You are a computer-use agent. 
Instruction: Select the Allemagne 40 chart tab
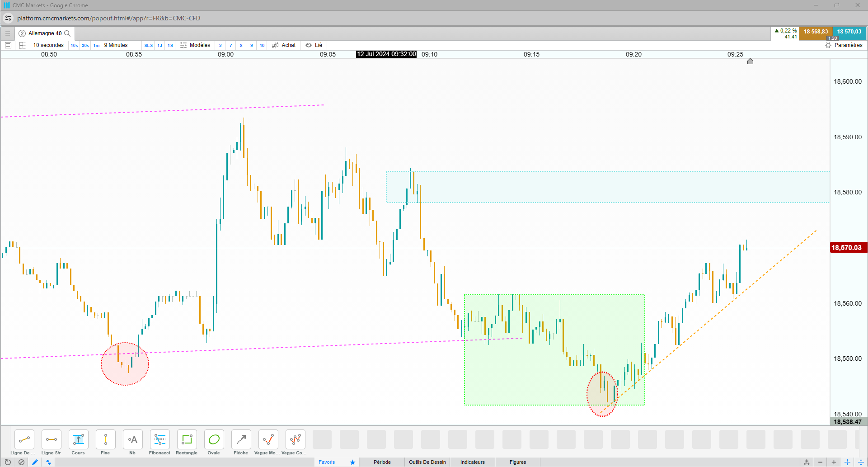pyautogui.click(x=45, y=33)
